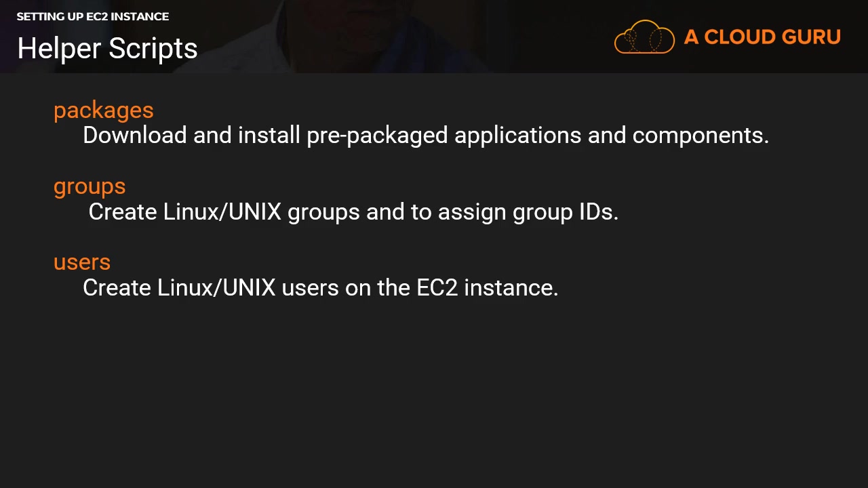Click the A Cloud Guru cloud logo

coord(644,37)
